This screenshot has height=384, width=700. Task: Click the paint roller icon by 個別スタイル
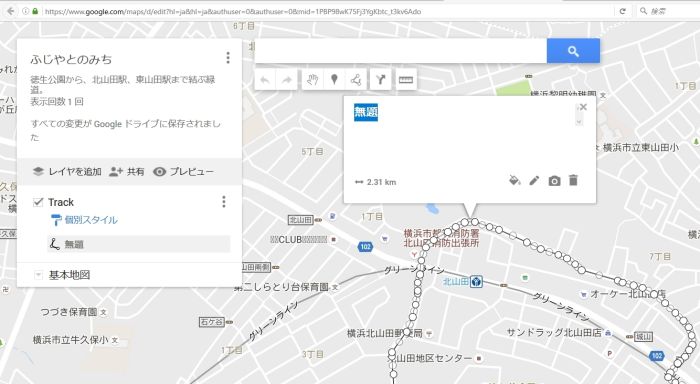pos(56,220)
